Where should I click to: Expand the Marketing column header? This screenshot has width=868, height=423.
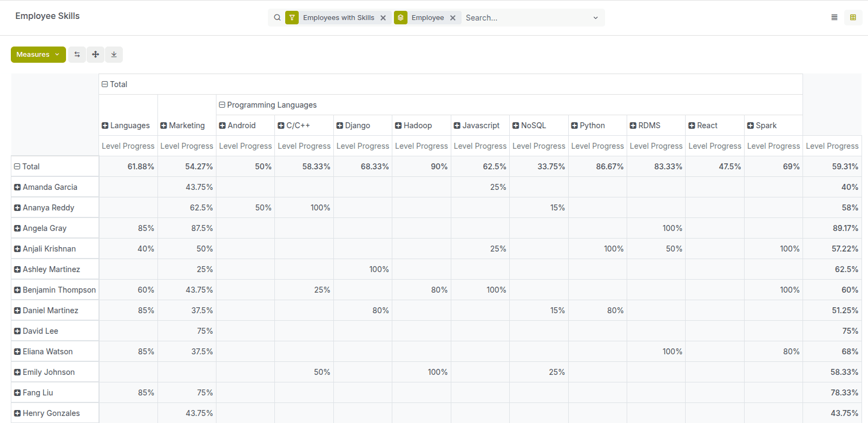tap(182, 125)
